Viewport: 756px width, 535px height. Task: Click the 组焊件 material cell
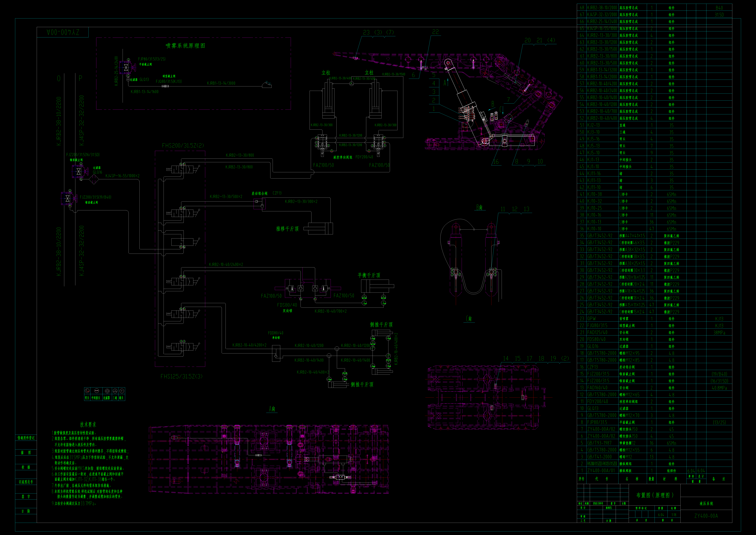click(671, 471)
